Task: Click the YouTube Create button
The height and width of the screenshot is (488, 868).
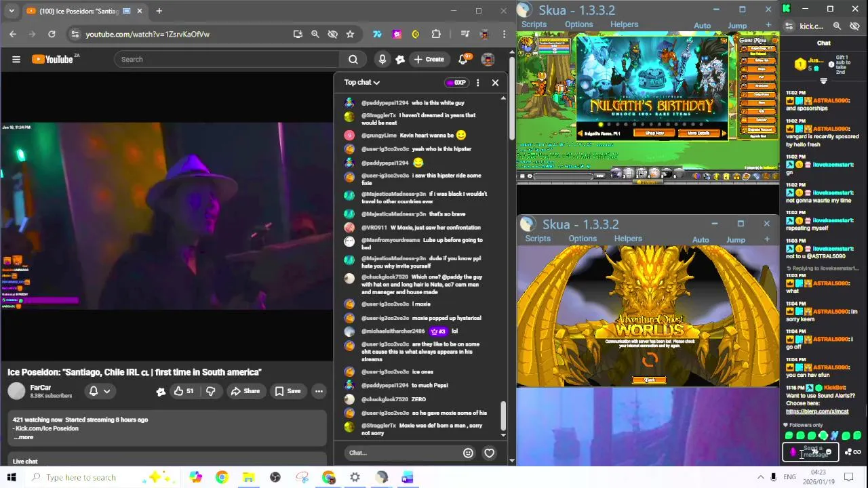Action: click(429, 59)
